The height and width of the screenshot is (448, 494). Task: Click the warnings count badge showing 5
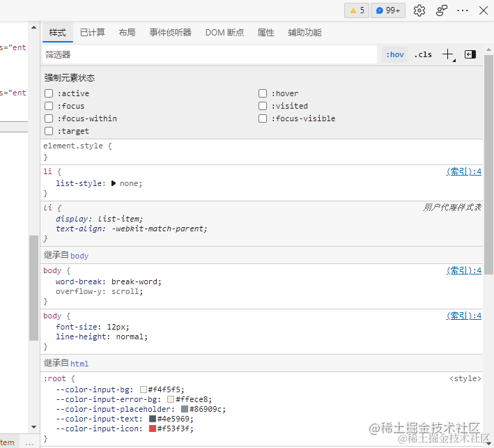pos(357,10)
